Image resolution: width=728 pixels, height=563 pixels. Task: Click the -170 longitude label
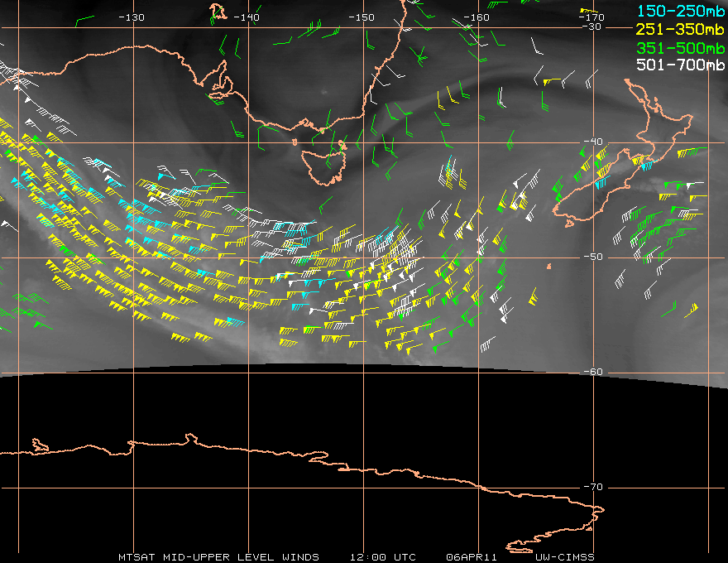pyautogui.click(x=591, y=17)
